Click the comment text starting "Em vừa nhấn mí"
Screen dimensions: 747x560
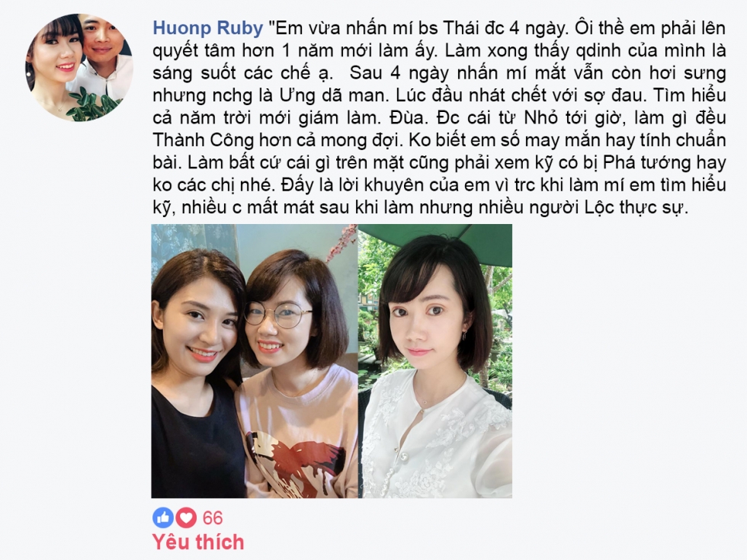point(439,117)
